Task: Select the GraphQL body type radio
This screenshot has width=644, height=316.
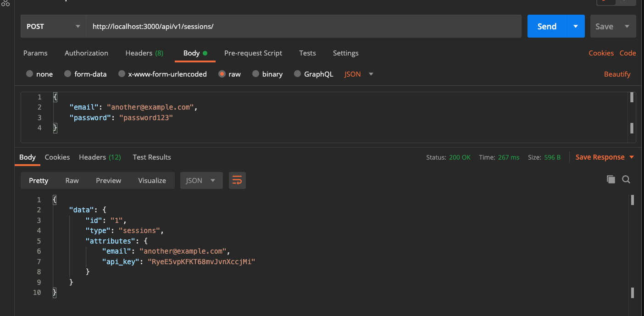Action: click(297, 74)
